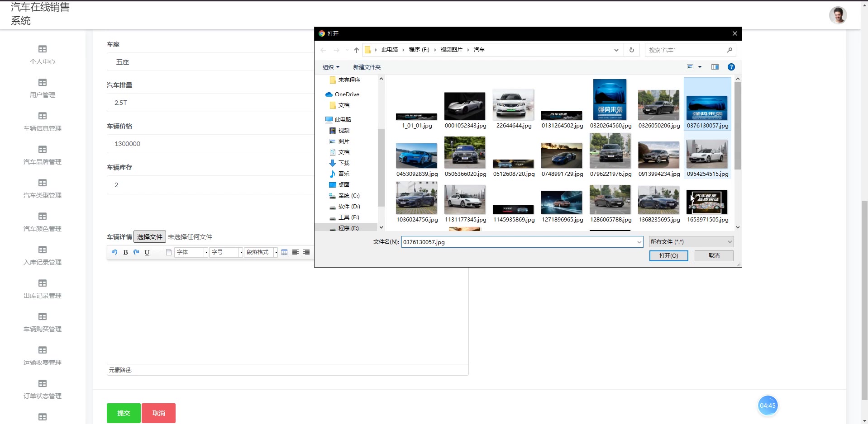Toggle the preview pane icon
868x424 pixels.
pos(715,67)
